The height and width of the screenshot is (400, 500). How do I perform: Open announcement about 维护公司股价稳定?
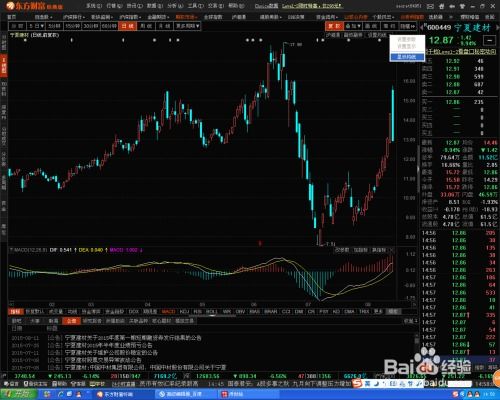[111, 352]
